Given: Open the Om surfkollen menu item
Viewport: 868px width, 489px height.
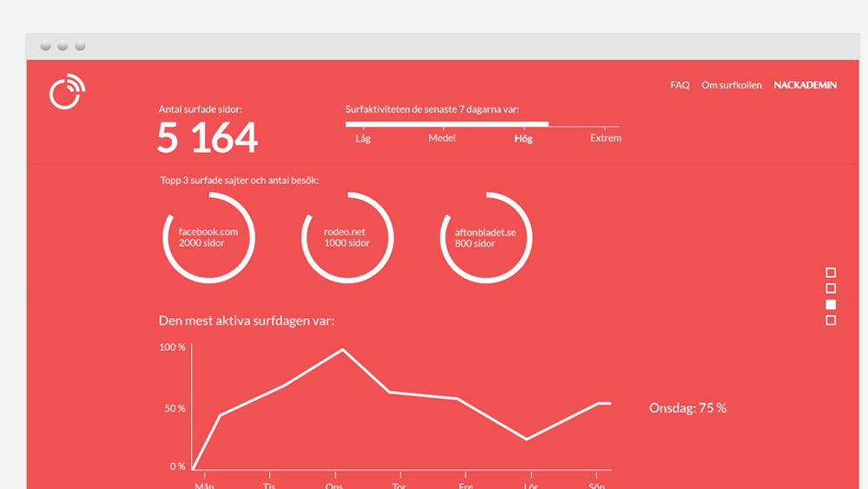Looking at the screenshot, I should point(731,85).
